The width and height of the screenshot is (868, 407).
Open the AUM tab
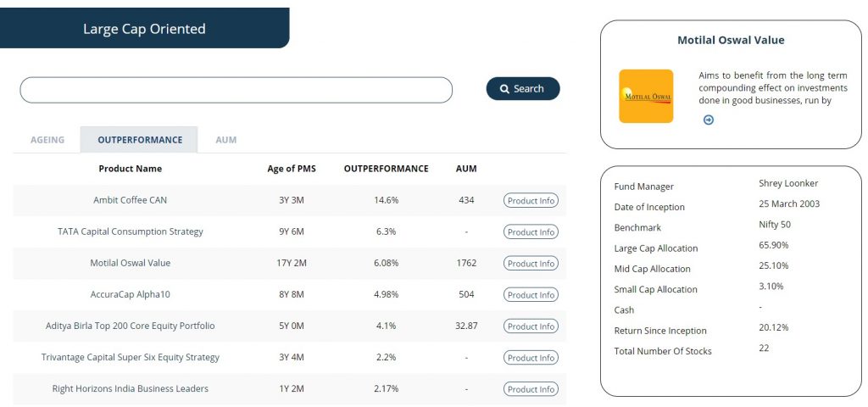coord(225,140)
